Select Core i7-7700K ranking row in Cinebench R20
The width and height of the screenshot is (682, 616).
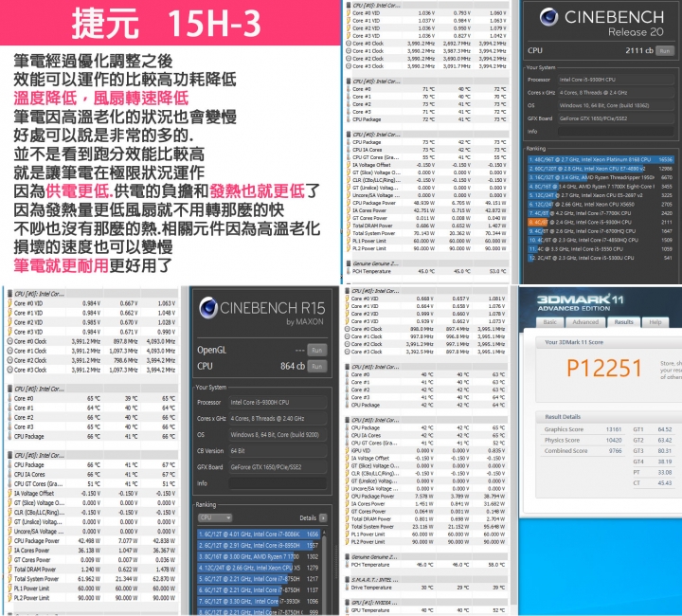click(x=601, y=213)
